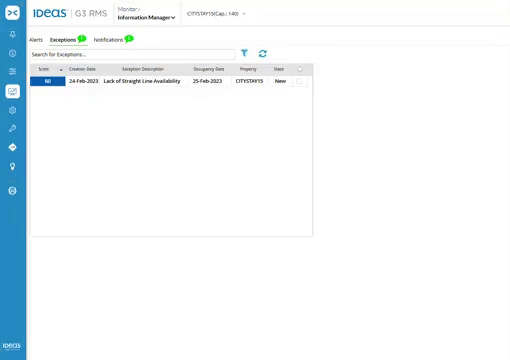This screenshot has width=510, height=360.
Task: Click the 24-Feb-2023 creation date cell
Action: click(x=84, y=81)
